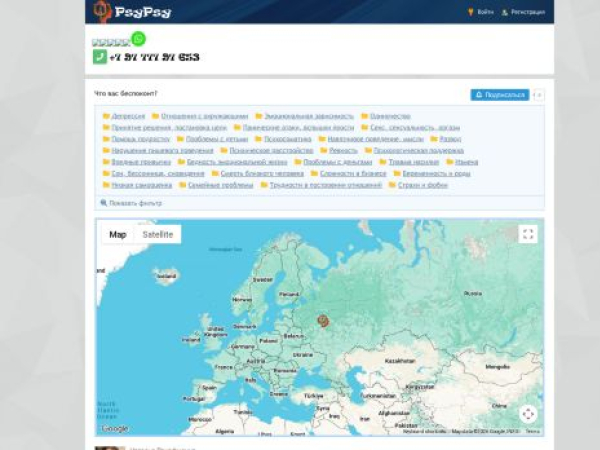
Task: Toggle fullscreen view on the map
Action: point(528,234)
